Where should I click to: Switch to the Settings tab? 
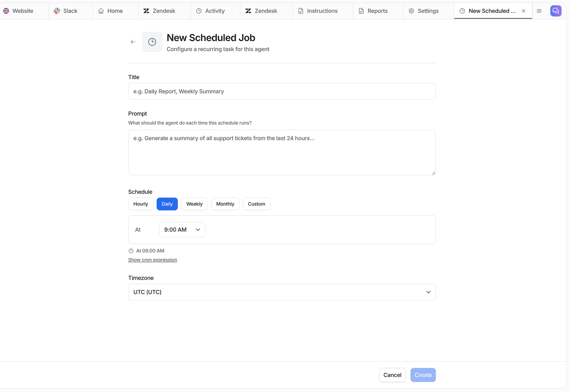pyautogui.click(x=429, y=11)
